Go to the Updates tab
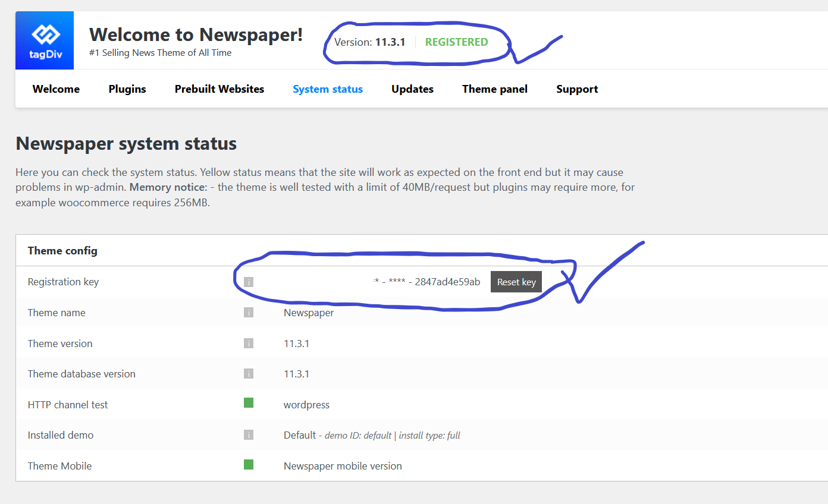This screenshot has height=504, width=828. (x=412, y=89)
